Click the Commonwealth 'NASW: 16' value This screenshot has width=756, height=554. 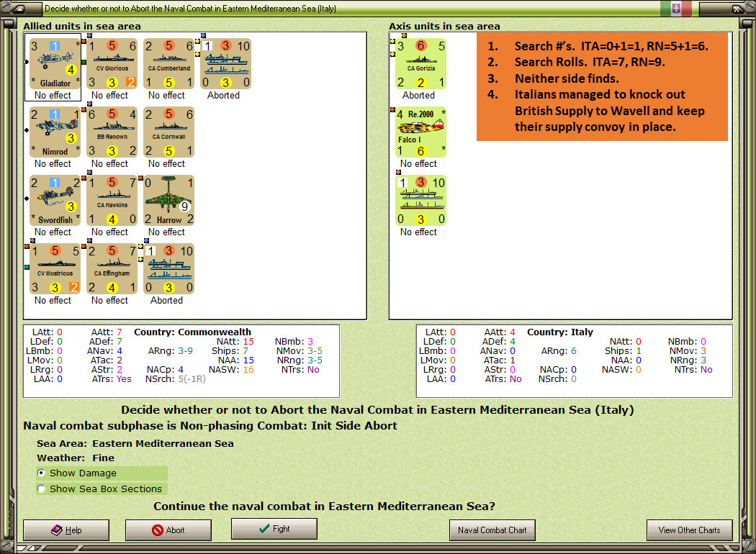tap(231, 370)
